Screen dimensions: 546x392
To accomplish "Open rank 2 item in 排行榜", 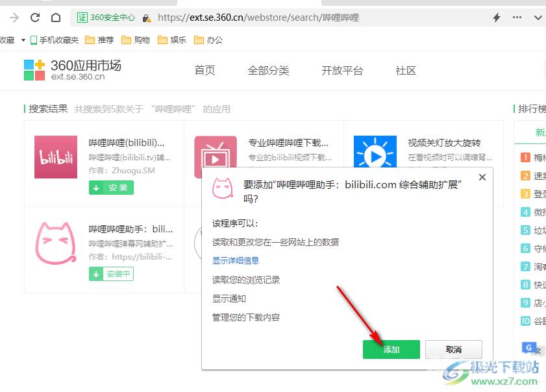I will pos(533,175).
